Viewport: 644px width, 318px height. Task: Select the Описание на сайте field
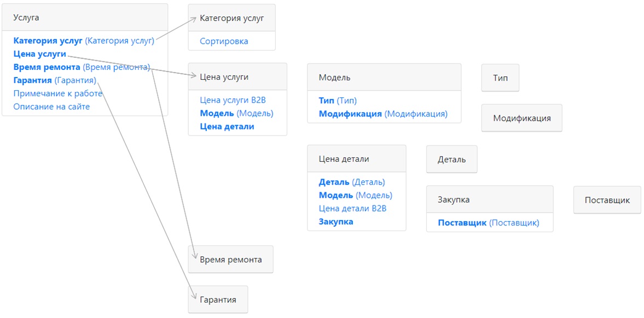coord(52,107)
